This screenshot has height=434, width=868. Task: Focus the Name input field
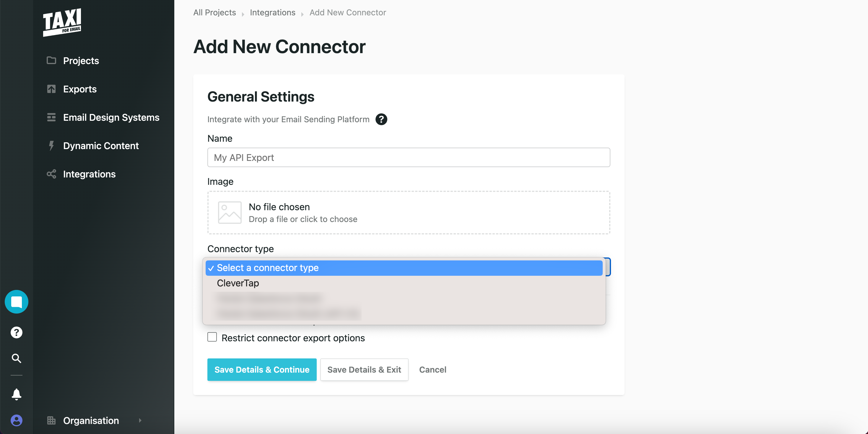click(x=408, y=157)
